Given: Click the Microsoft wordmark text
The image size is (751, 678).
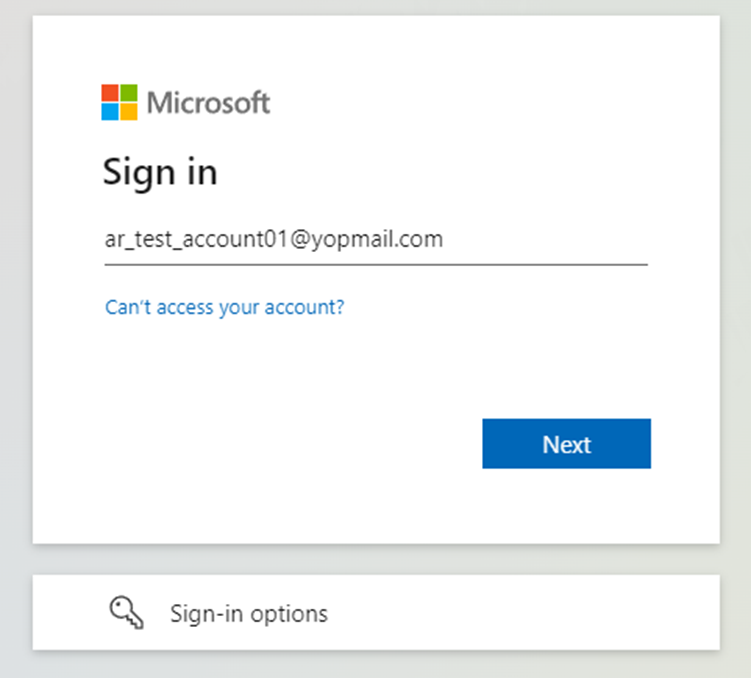Looking at the screenshot, I should coord(208,102).
